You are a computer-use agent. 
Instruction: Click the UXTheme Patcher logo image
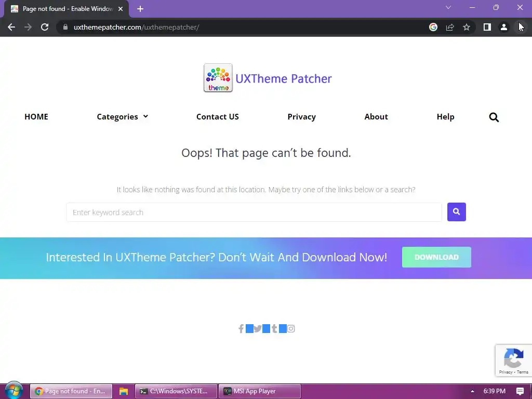[x=218, y=78]
